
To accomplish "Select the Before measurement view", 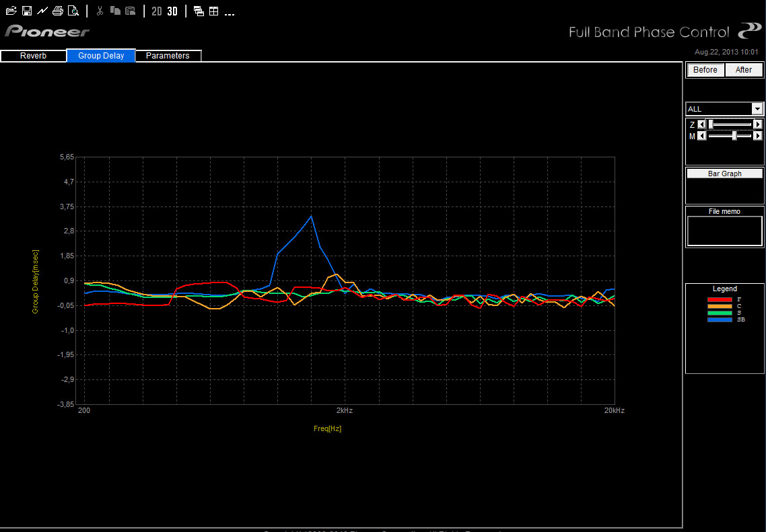I will [705, 70].
